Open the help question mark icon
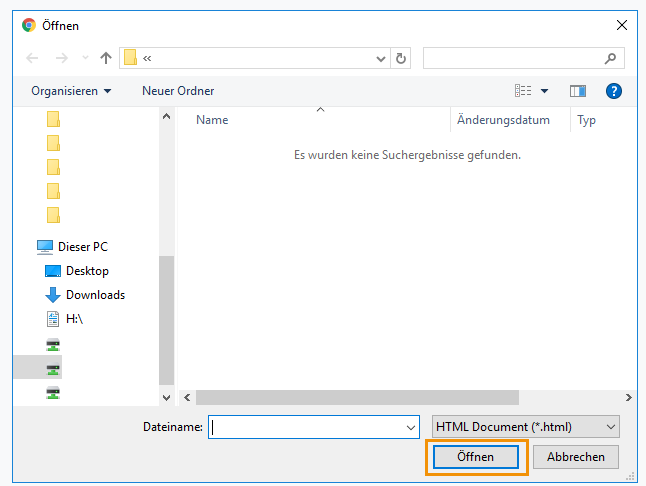 (x=613, y=91)
